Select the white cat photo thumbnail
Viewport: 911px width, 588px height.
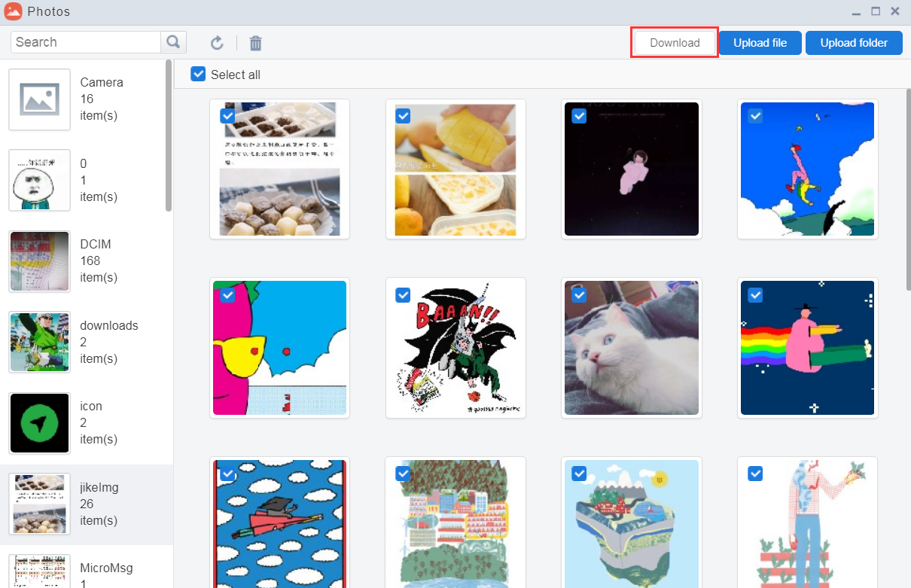tap(632, 348)
